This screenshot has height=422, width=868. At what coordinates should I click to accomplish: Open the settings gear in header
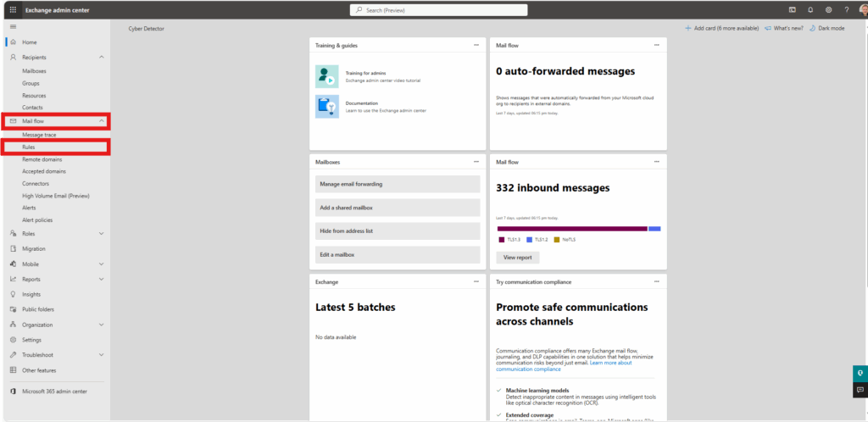[829, 10]
